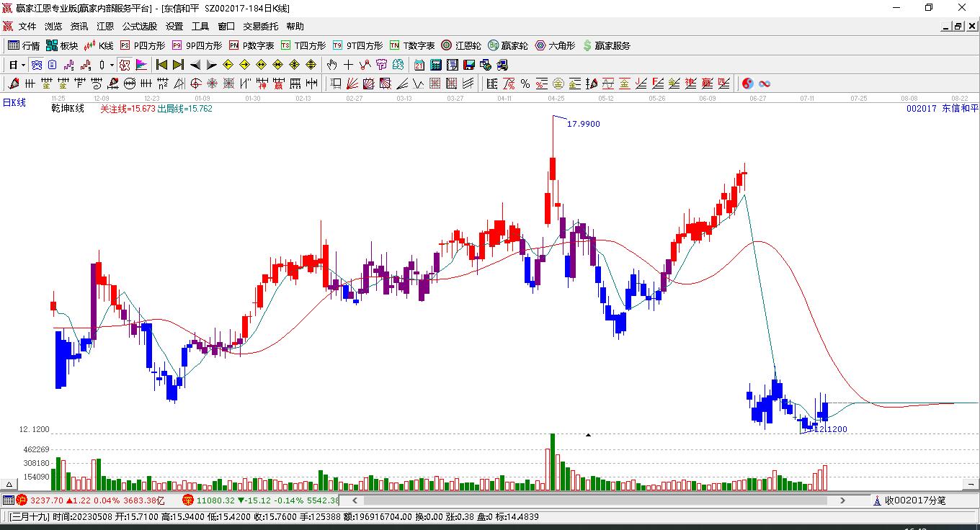Open the 9T四方形 tool
The height and width of the screenshot is (530, 980).
tap(357, 45)
